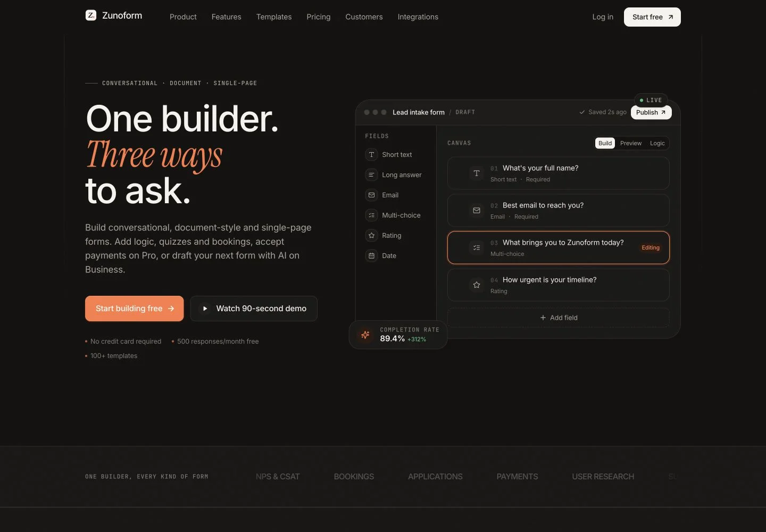Click 500 responses/month free text

(218, 342)
